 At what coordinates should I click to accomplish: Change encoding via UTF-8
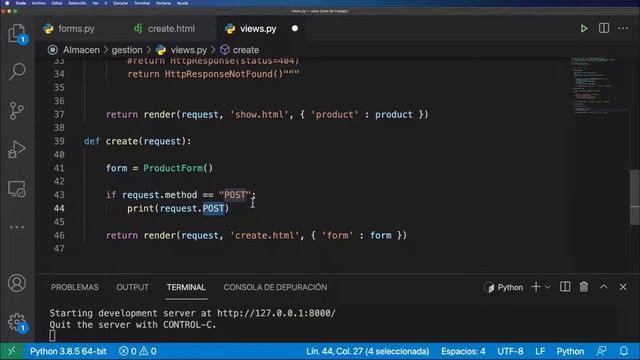(510, 351)
